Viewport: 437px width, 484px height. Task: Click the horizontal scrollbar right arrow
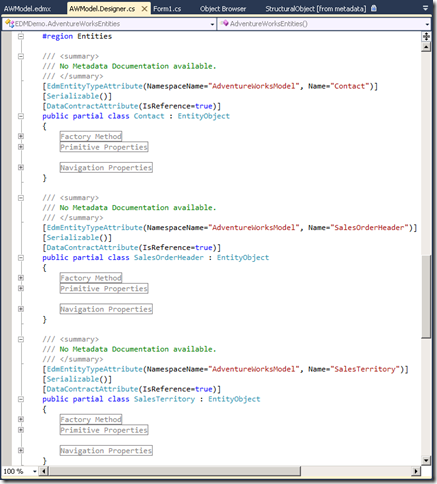click(x=416, y=471)
